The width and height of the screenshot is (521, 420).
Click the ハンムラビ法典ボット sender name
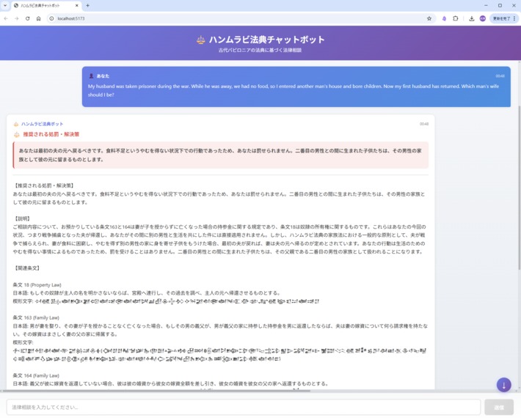tap(43, 124)
